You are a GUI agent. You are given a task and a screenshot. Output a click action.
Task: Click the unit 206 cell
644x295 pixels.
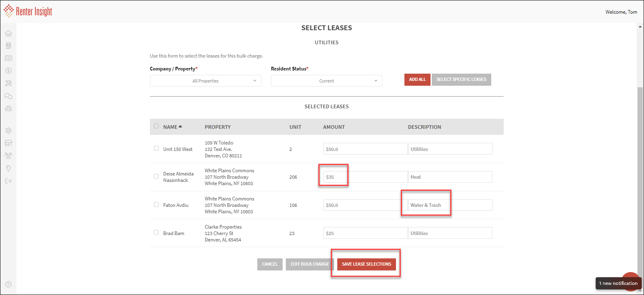tap(293, 177)
